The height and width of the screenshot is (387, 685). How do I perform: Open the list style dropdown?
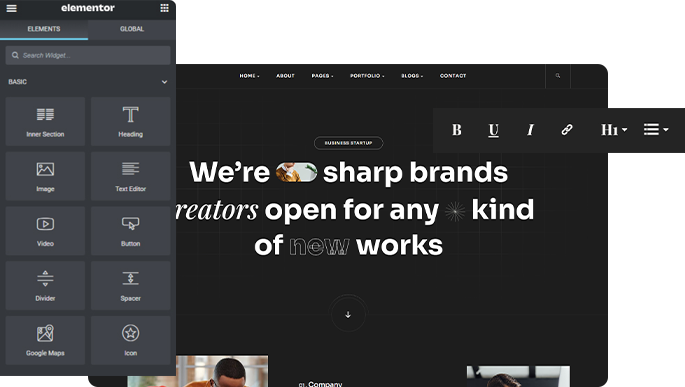[656, 129]
